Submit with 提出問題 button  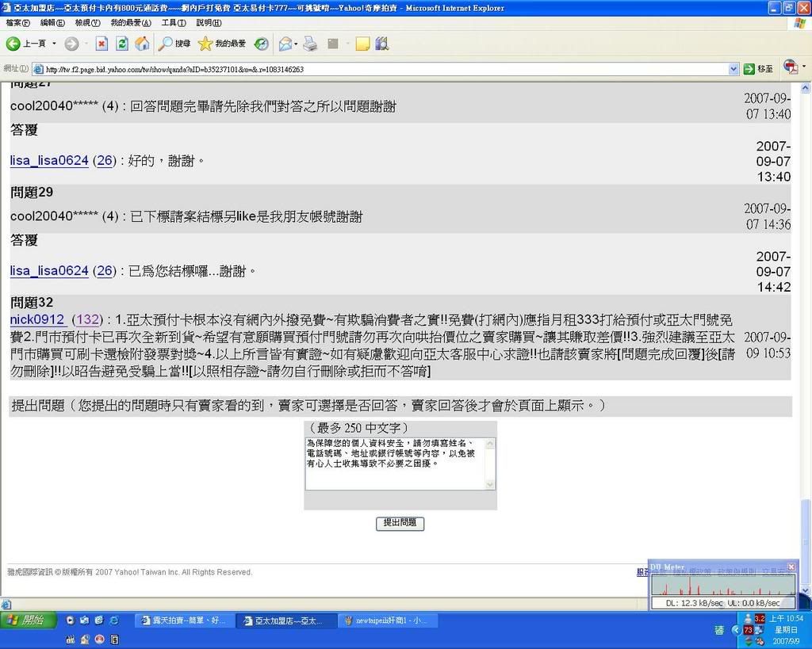[x=400, y=523]
